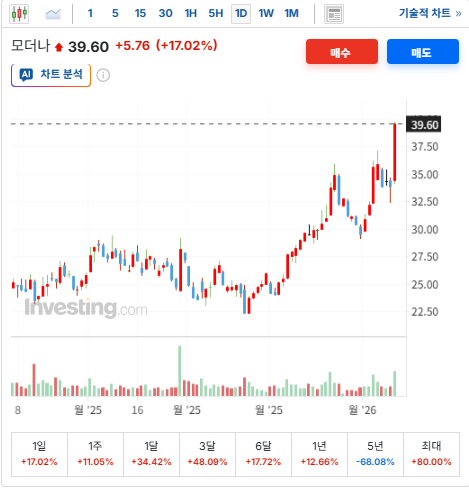Viewport: 469px width, 490px height.
Task: Choose the 5H interval
Action: [x=216, y=13]
